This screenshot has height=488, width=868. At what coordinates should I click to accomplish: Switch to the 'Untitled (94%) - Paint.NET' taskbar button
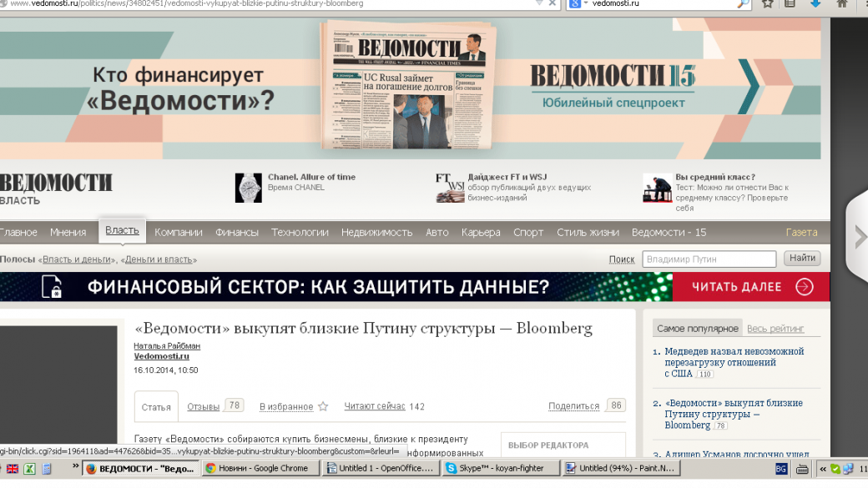pyautogui.click(x=621, y=468)
